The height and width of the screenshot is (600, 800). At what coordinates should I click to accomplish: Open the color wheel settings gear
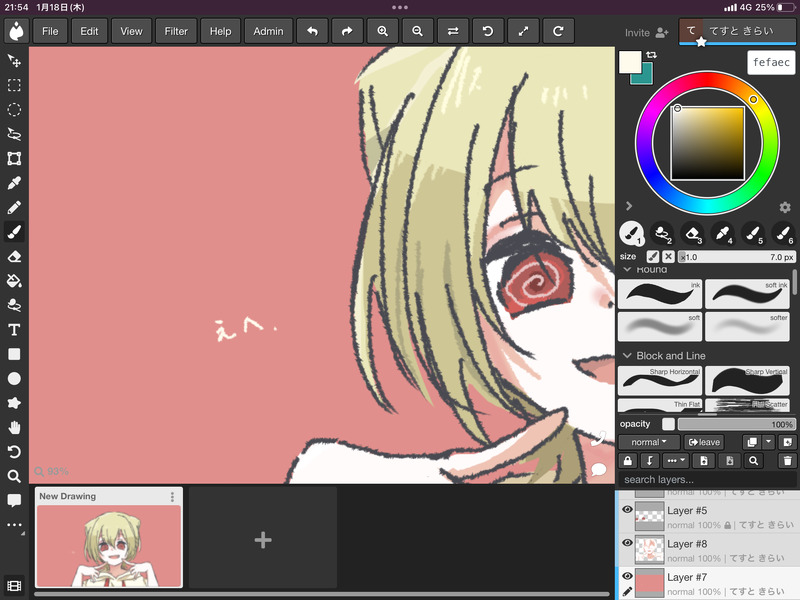pos(785,207)
